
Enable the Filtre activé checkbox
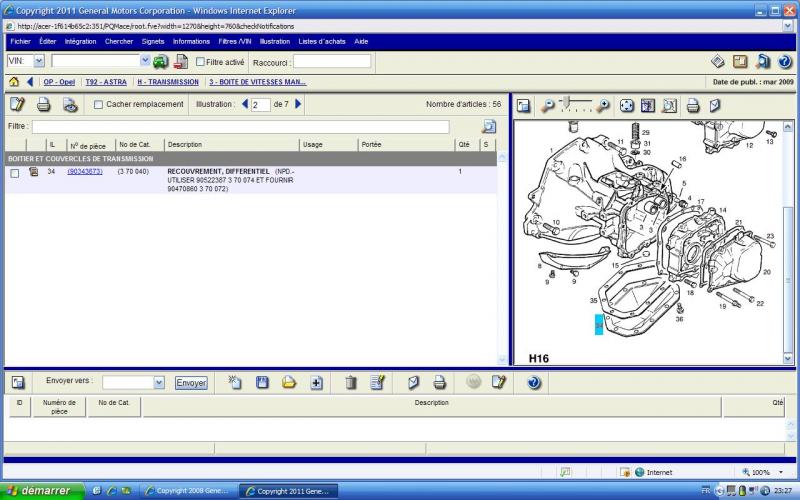click(201, 62)
